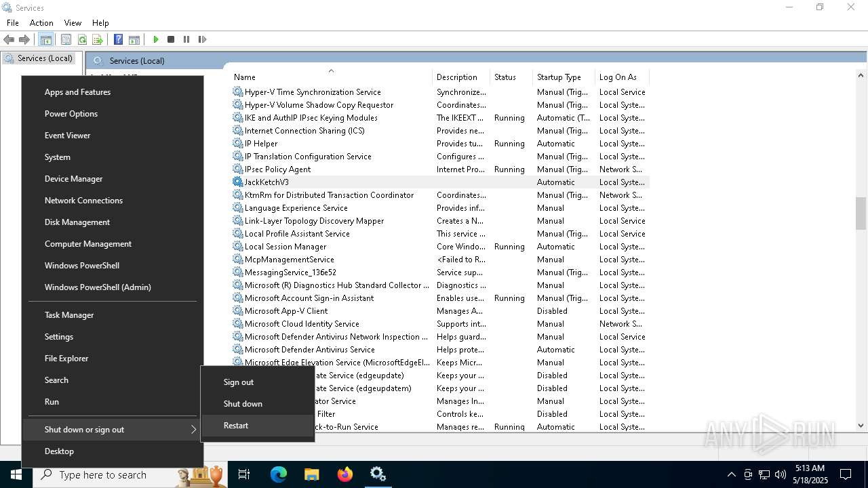Click the taskbar search box
868x488 pixels.
click(x=130, y=474)
